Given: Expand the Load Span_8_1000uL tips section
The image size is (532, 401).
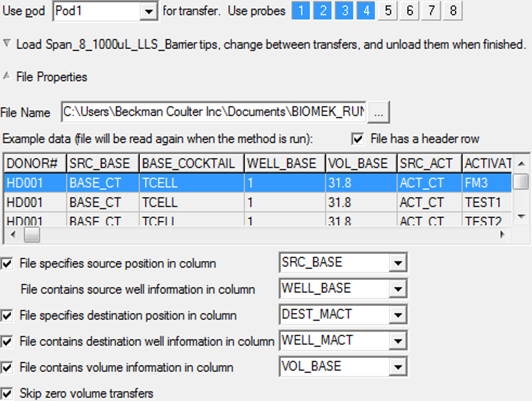Looking at the screenshot, I should click(7, 43).
